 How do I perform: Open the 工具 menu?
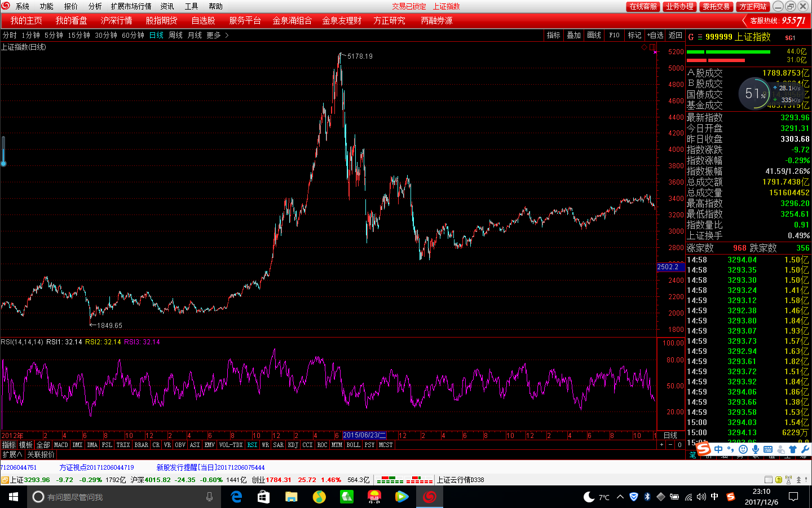191,6
